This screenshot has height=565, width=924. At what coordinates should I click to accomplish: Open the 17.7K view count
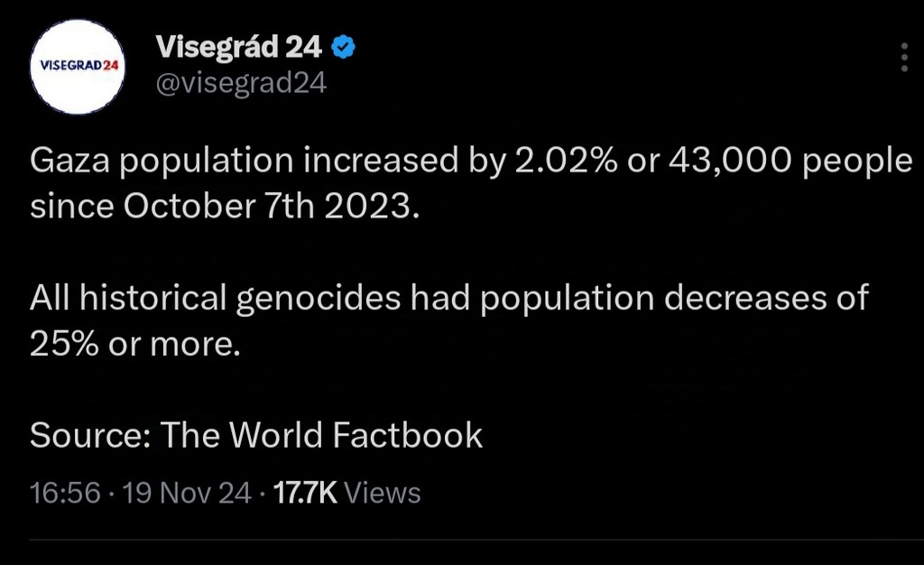(x=305, y=493)
